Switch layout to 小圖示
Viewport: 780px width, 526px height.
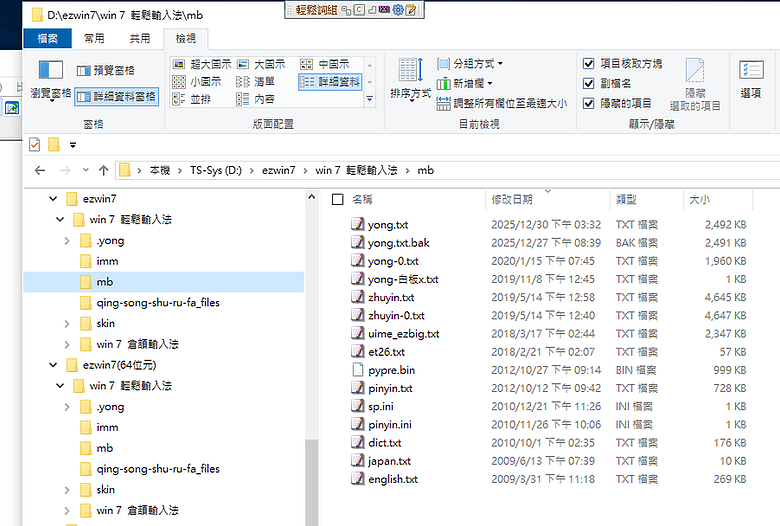point(196,82)
